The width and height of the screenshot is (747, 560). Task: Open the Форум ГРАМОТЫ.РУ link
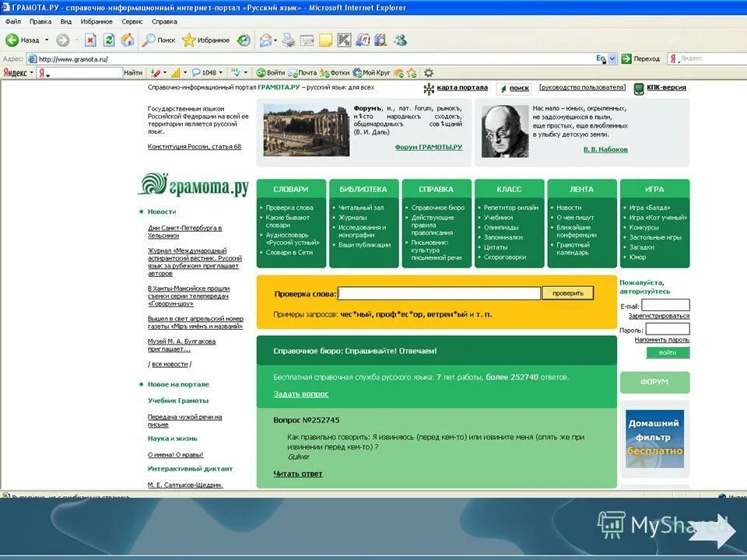[428, 147]
